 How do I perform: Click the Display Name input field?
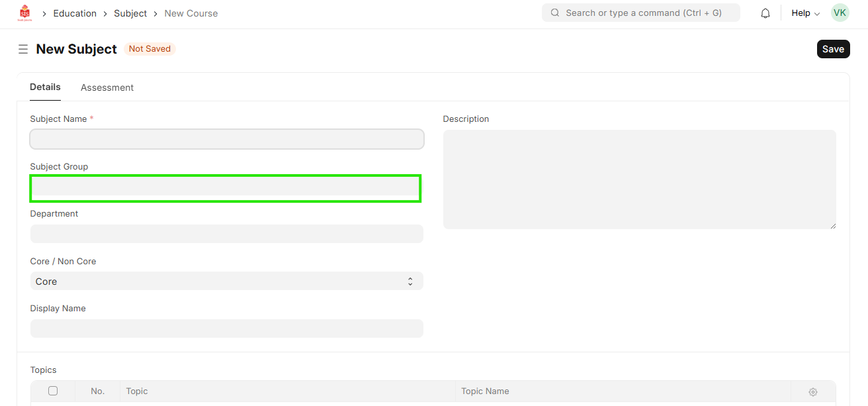point(226,329)
